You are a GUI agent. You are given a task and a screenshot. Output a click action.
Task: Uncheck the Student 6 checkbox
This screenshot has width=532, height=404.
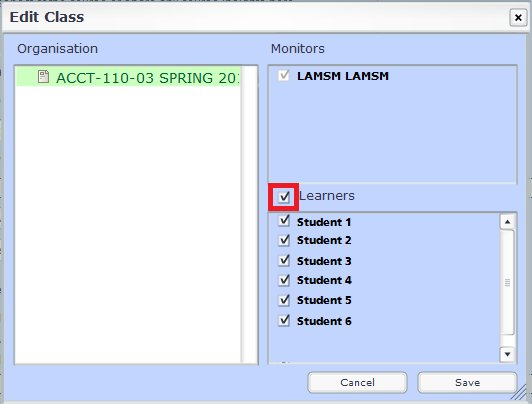coord(284,321)
